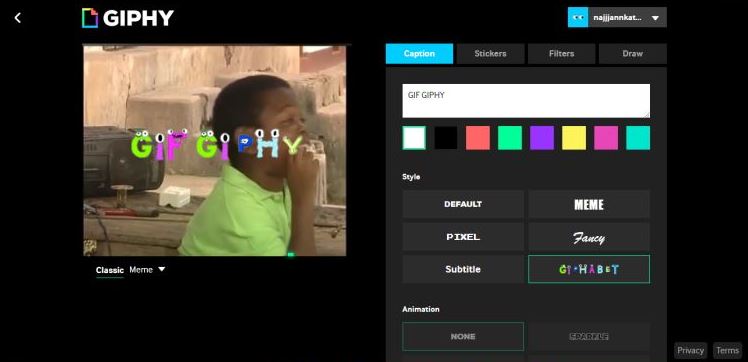
Task: Choose the MEME text style
Action: (x=589, y=204)
